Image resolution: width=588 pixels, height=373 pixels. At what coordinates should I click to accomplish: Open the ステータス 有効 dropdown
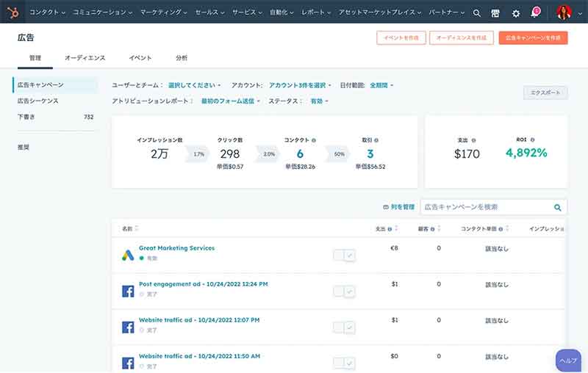pos(319,101)
